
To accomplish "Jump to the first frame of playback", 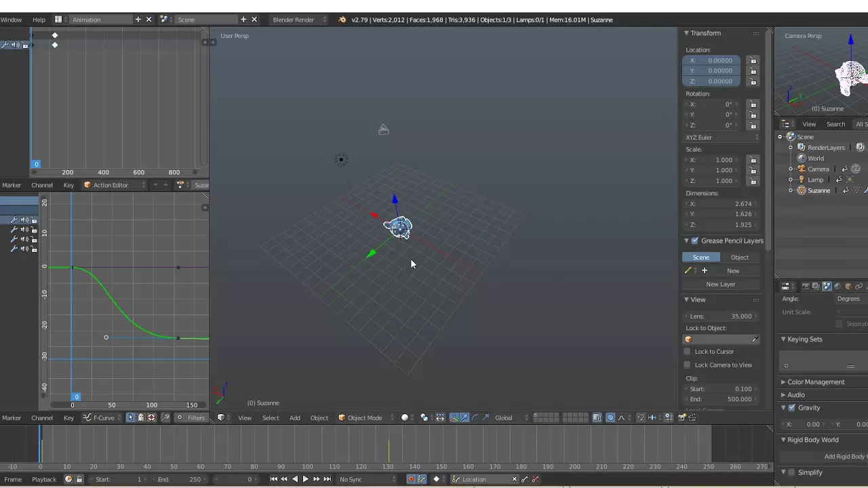I will coord(273,479).
